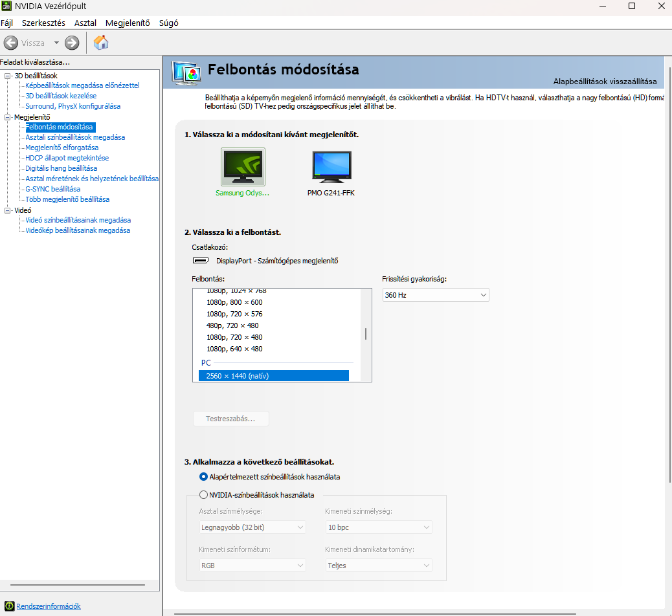Select Alapértelmezett színbeállítások használata radio button
This screenshot has width=672, height=616.
click(203, 477)
